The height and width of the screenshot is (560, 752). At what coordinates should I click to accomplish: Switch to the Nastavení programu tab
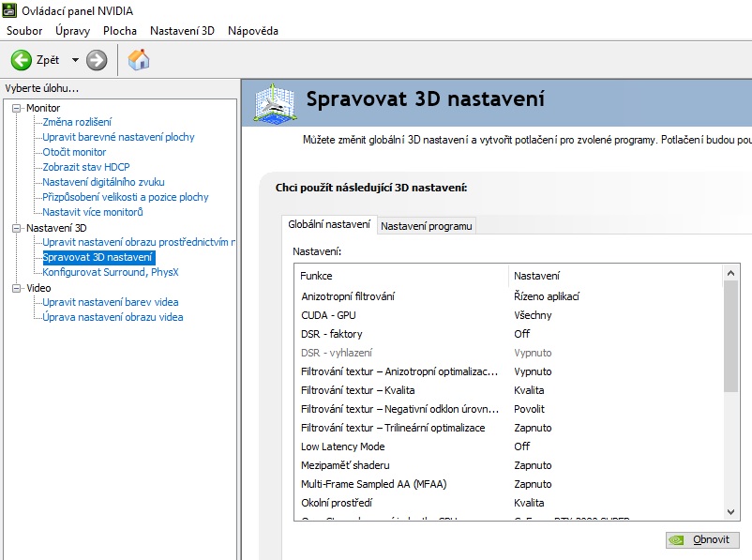pyautogui.click(x=427, y=225)
